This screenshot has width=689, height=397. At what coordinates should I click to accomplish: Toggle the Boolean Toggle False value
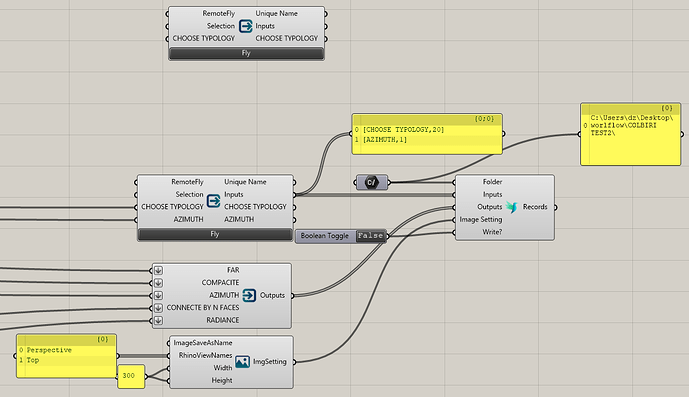point(370,236)
